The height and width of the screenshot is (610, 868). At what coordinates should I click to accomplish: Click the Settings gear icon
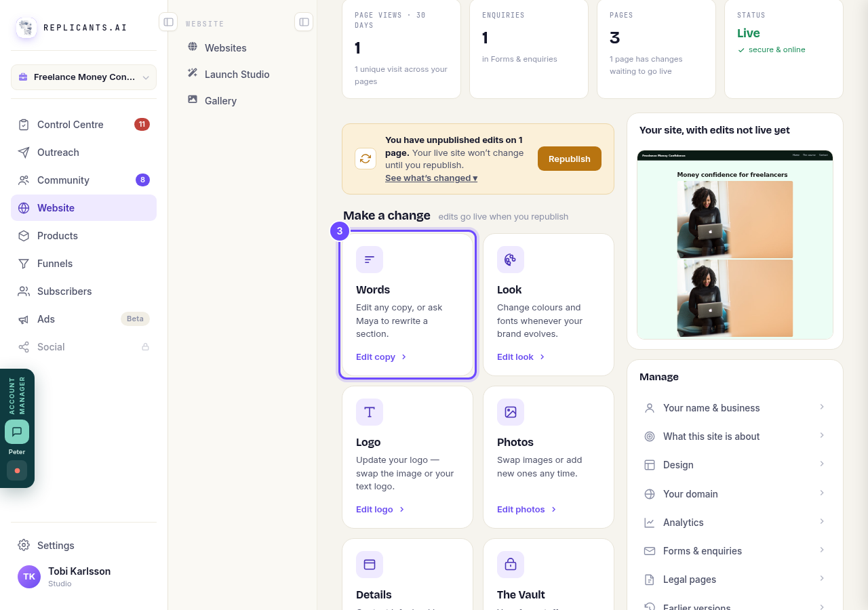click(x=24, y=545)
